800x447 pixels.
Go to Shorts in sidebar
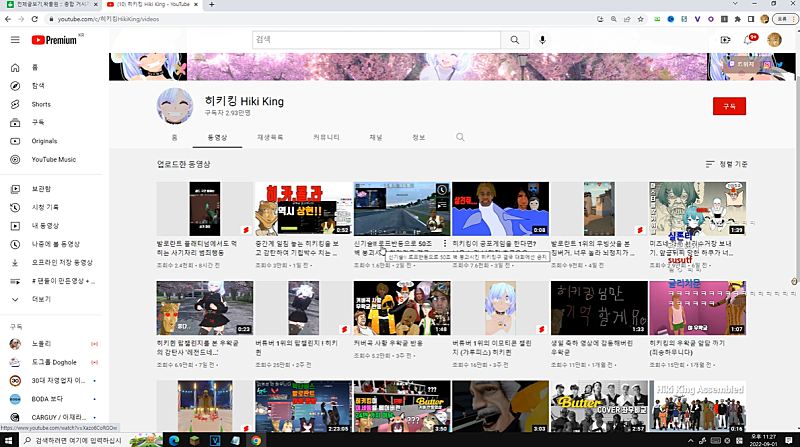(x=41, y=104)
